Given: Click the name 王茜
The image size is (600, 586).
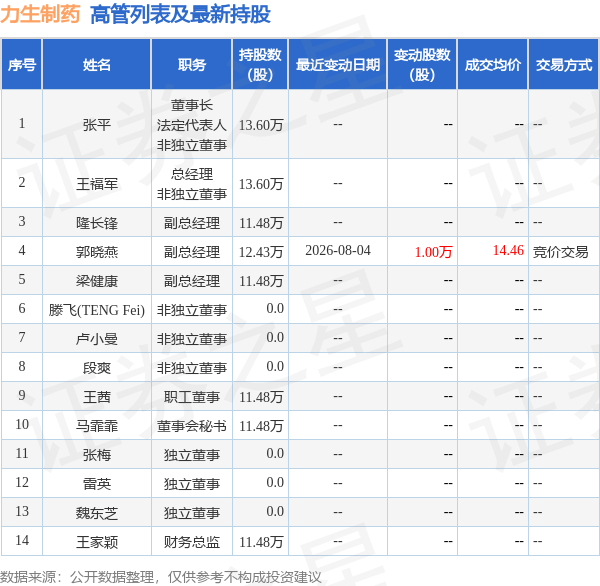Looking at the screenshot, I should pyautogui.click(x=97, y=397).
